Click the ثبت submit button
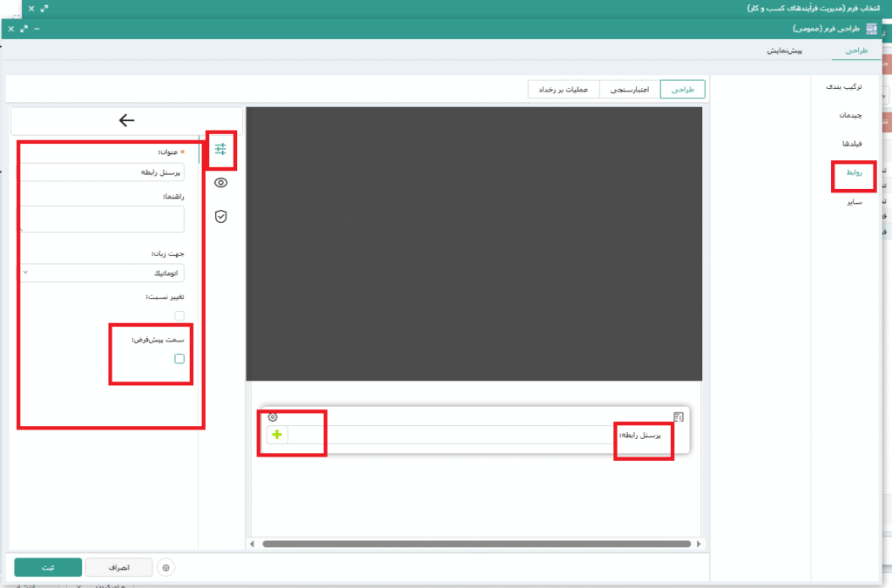 pos(48,568)
